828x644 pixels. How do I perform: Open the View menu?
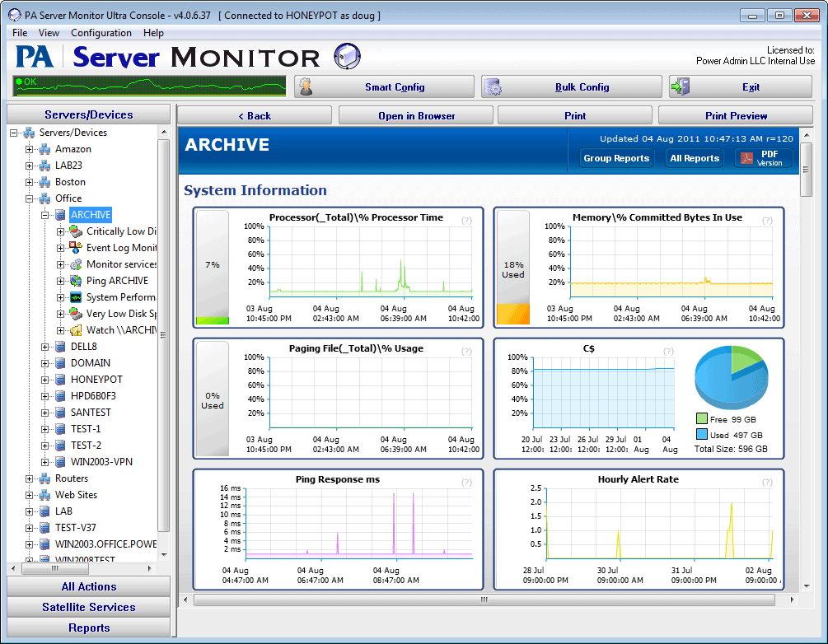49,33
